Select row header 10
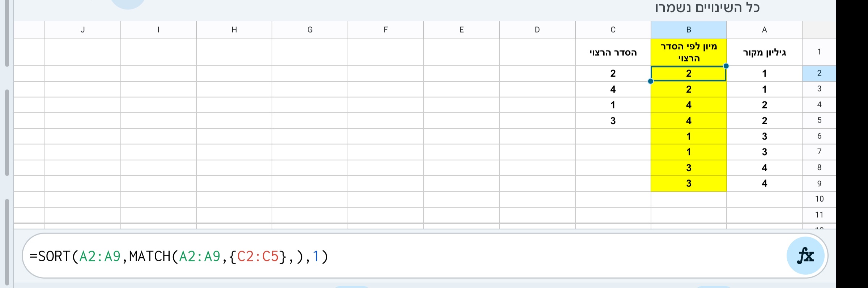This screenshot has height=288, width=868. point(819,199)
